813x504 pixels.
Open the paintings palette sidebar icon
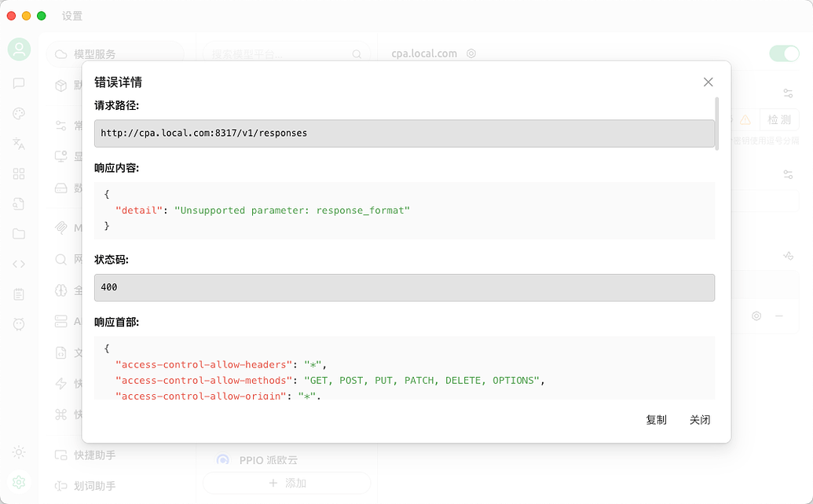[19, 113]
